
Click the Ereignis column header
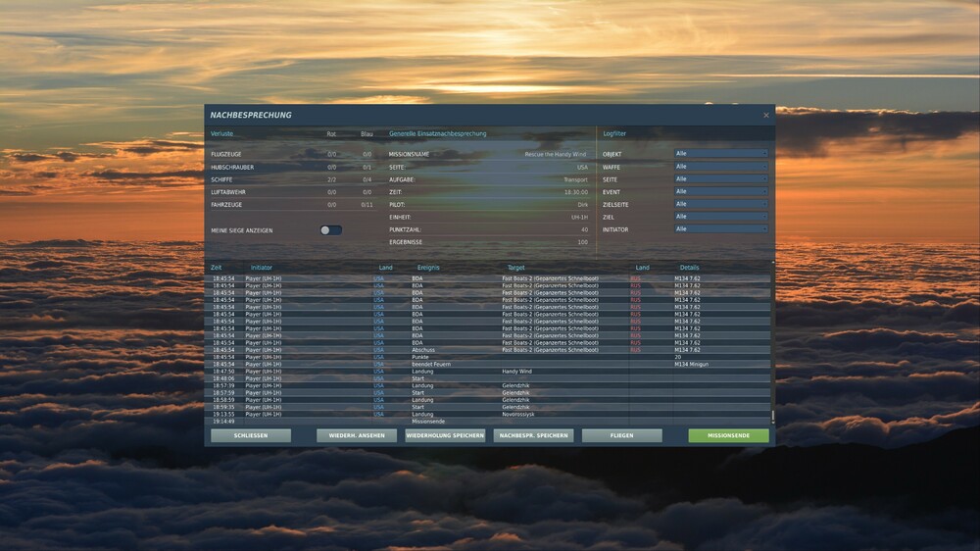428,268
